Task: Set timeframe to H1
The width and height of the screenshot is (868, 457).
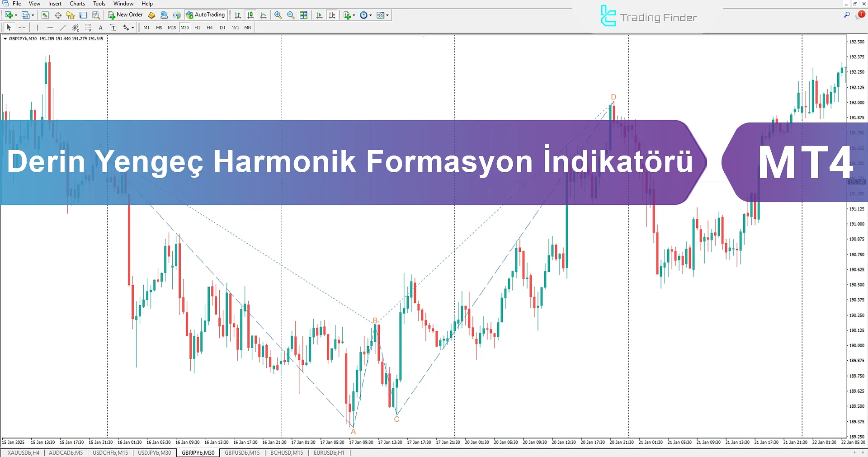Action: coord(197,28)
